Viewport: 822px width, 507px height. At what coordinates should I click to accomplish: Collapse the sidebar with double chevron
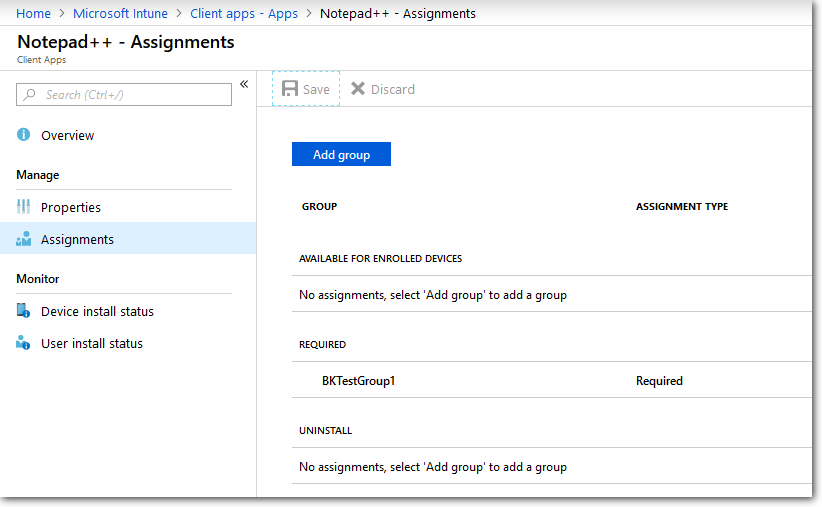[244, 85]
